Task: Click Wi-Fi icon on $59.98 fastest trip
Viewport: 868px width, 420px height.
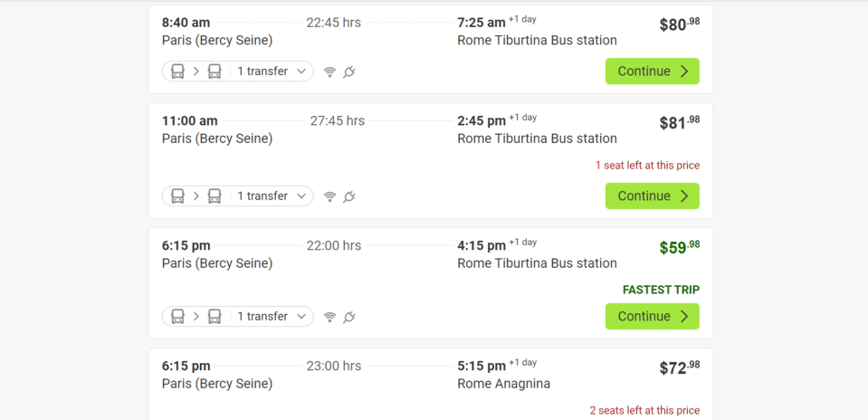Action: (x=329, y=317)
